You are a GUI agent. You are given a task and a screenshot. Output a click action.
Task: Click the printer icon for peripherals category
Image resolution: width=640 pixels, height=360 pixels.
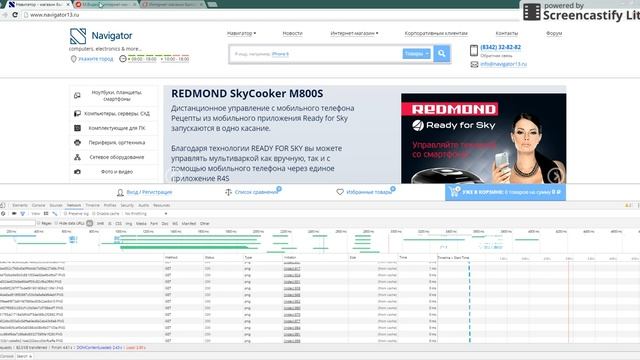click(77, 142)
